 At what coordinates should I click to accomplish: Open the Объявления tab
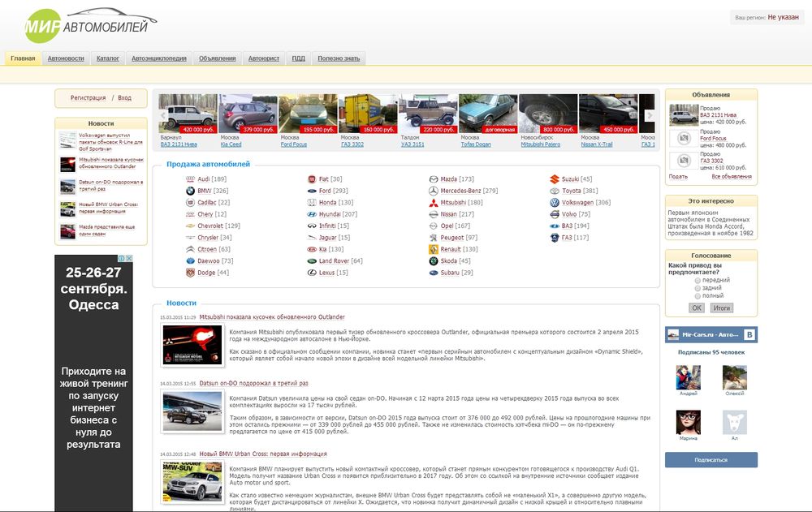(218, 58)
